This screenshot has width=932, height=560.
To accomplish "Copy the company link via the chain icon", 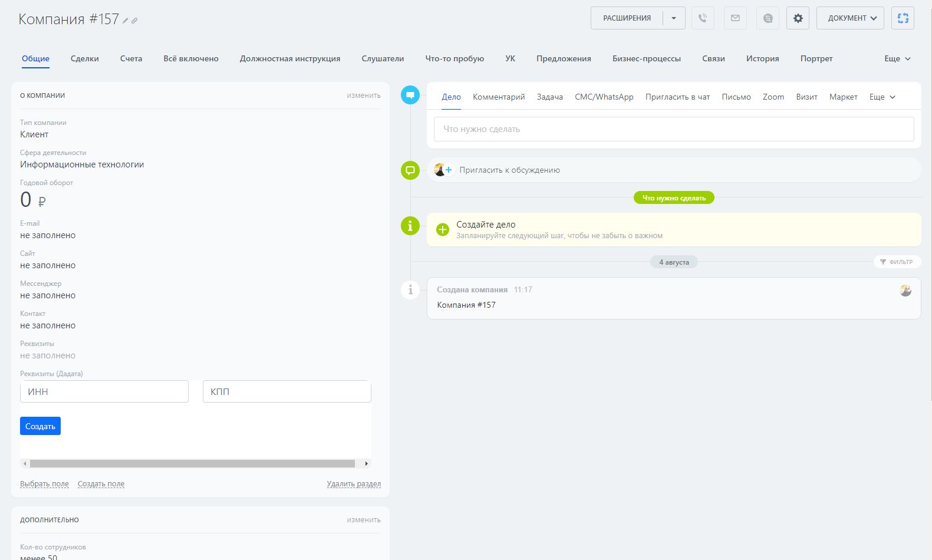I will (134, 21).
